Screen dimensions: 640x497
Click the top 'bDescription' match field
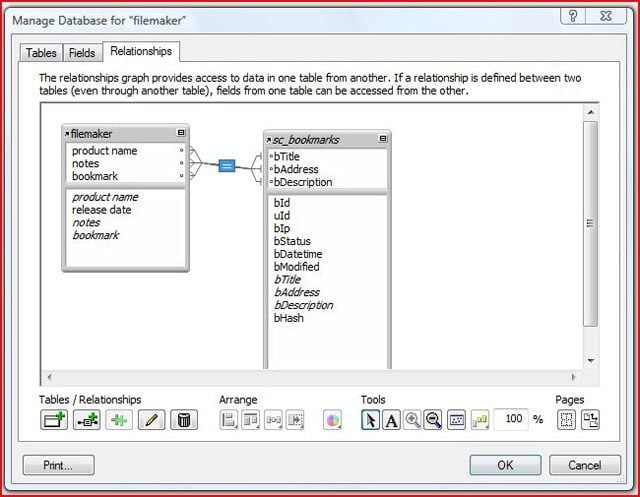point(303,182)
